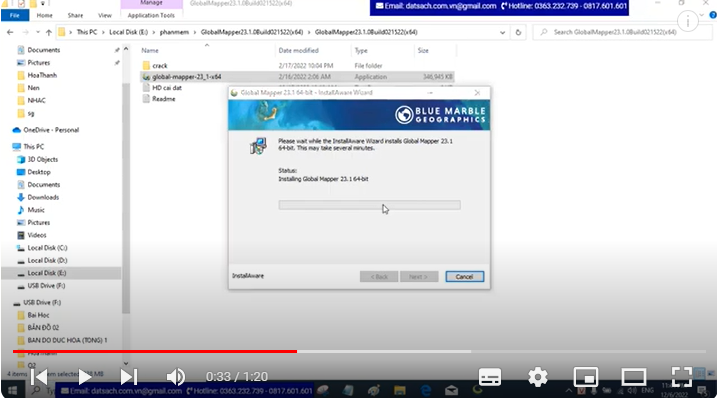Open File Explorer from the taskbar

[400, 391]
